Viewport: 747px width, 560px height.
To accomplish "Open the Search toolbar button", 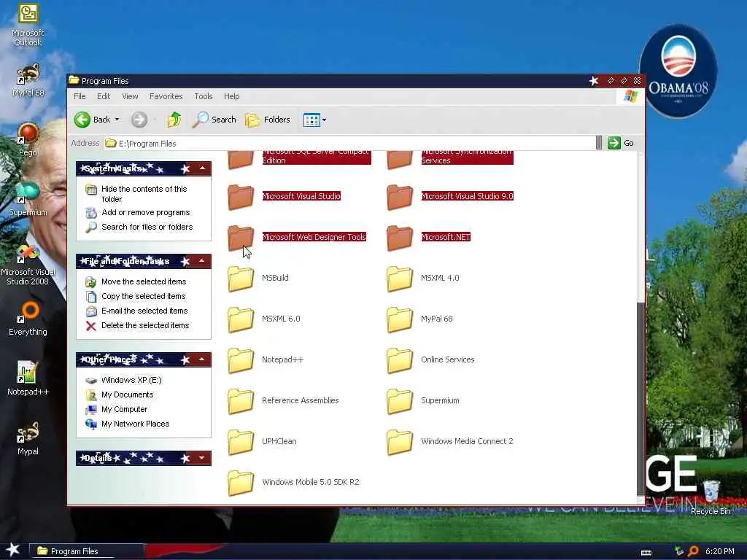I will [214, 120].
